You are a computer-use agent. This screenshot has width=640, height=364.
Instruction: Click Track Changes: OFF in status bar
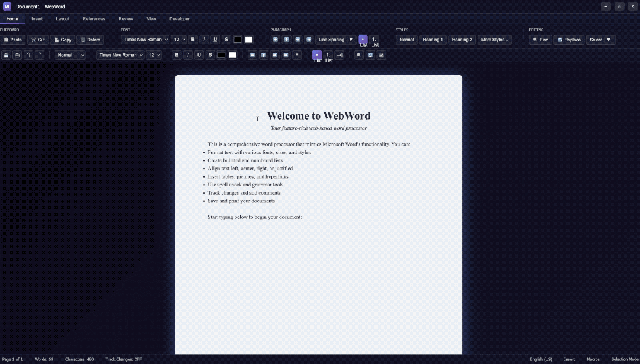(124, 359)
